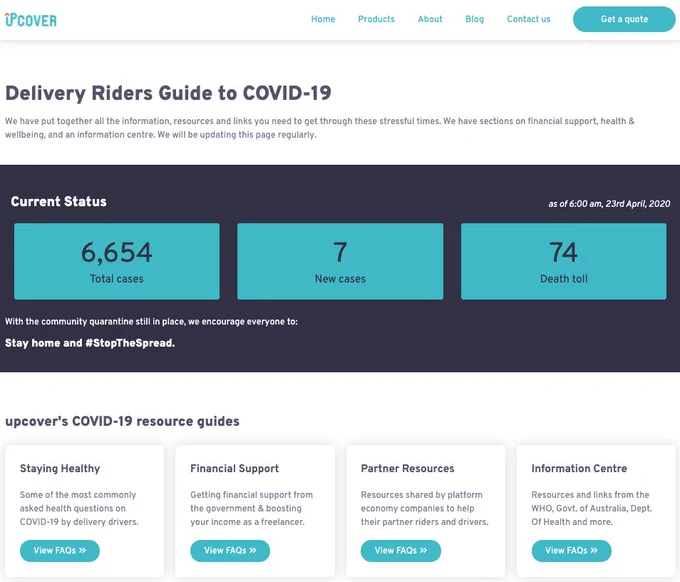Viewport: 680px width, 582px height.
Task: Click the upcover's COVID-19 resource guides heading
Action: click(122, 421)
